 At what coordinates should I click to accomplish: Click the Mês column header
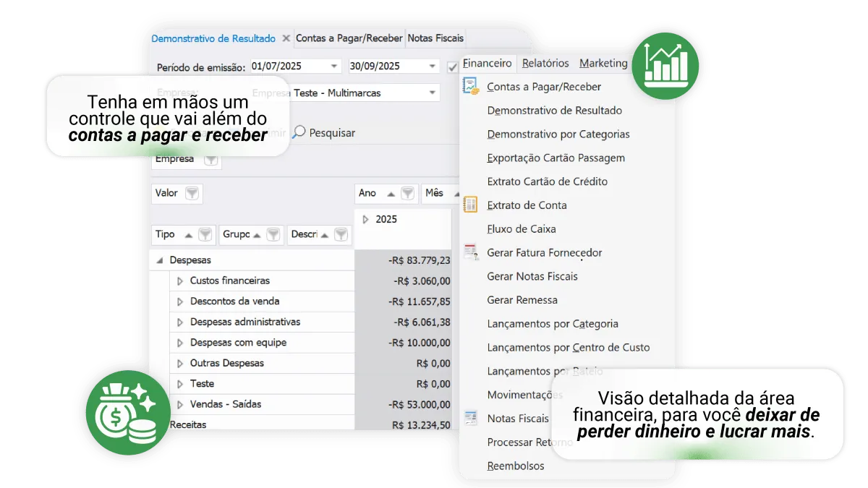[x=441, y=193]
